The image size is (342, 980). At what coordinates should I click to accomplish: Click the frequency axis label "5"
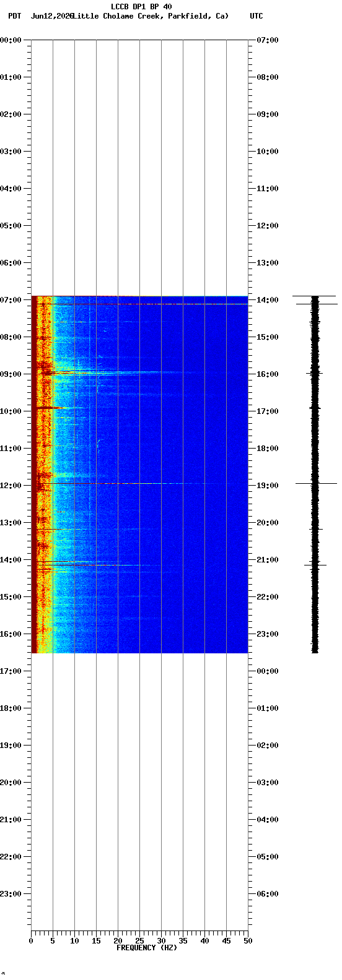tap(53, 941)
